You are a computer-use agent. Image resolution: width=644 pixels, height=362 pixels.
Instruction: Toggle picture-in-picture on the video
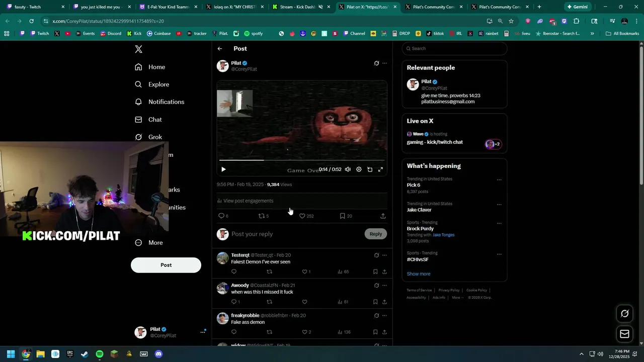point(370,169)
